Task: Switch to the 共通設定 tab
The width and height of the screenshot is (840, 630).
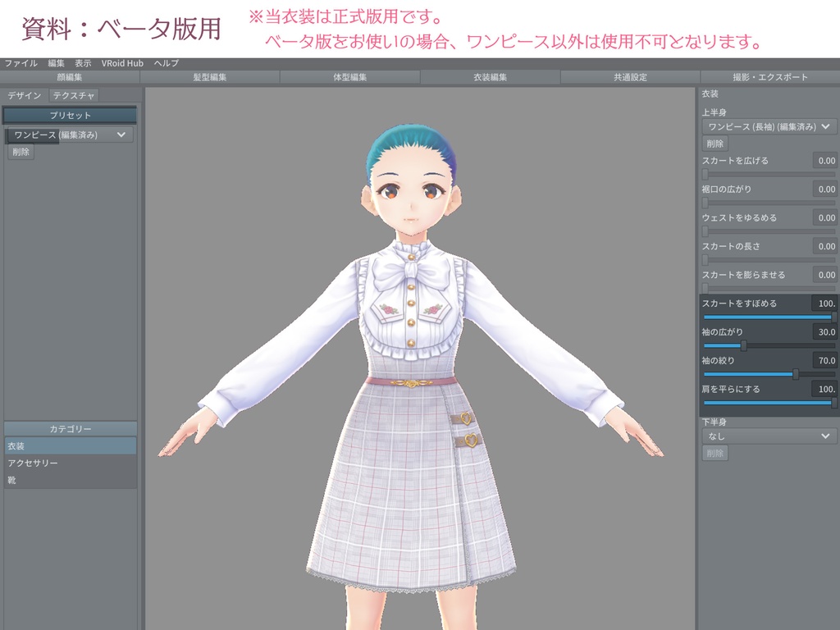Action: (x=630, y=75)
